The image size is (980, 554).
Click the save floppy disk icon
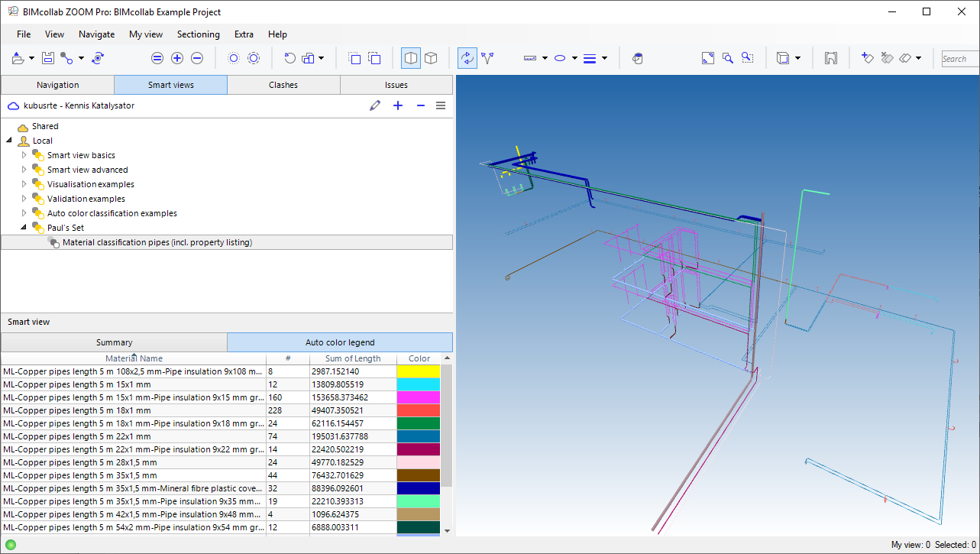tap(47, 58)
